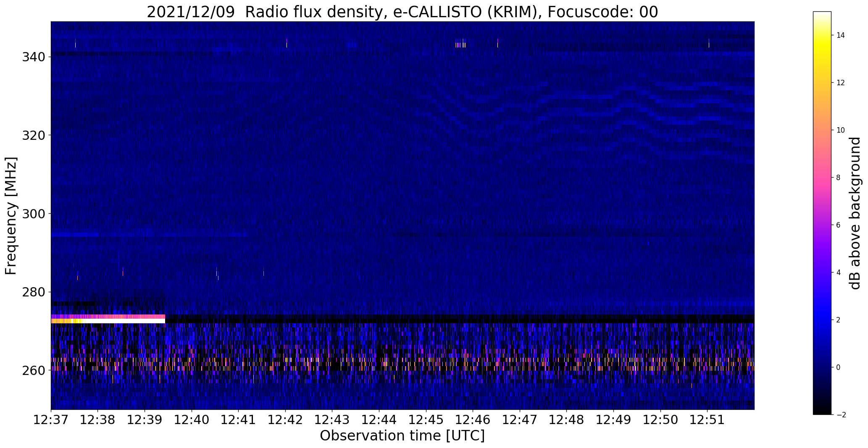Image resolution: width=868 pixels, height=448 pixels.
Task: Click the colorbar tick label 14
Action: [841, 35]
